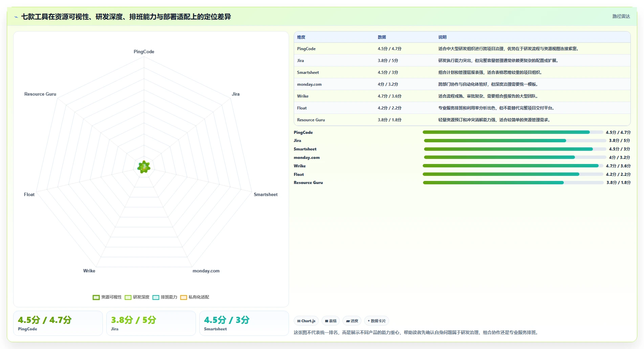Click the Jira radar axis label
644x349 pixels.
[236, 94]
